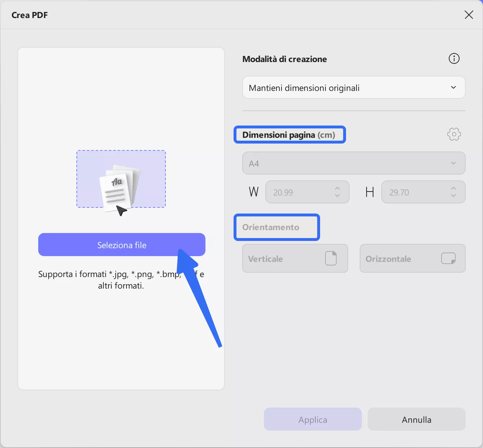Expand the A4 page size dropdown
The image size is (483, 448).
coord(354,163)
